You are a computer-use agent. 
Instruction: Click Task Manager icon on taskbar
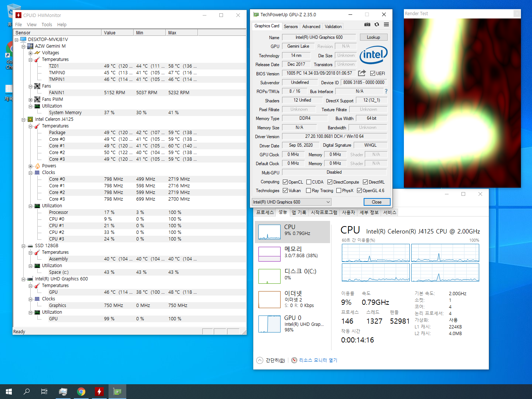point(63,392)
